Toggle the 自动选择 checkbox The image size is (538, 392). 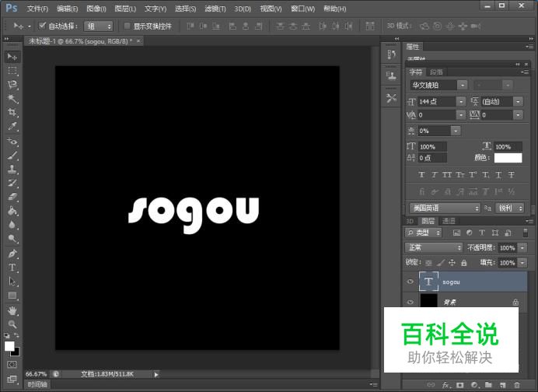tap(42, 26)
